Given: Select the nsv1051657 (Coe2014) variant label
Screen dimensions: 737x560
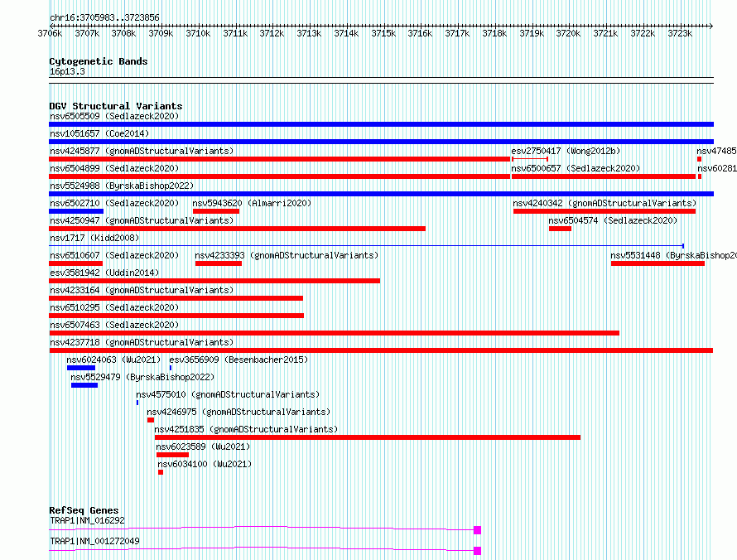Looking at the screenshot, I should (99, 133).
